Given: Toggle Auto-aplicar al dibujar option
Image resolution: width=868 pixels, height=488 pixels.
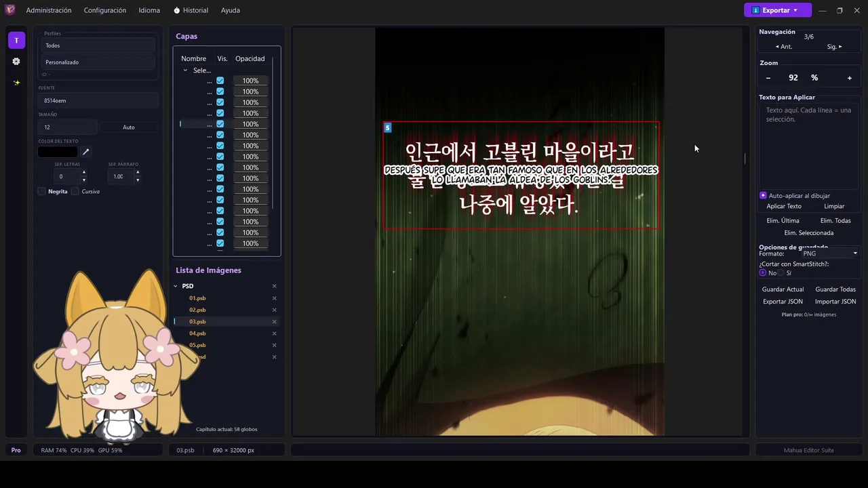Looking at the screenshot, I should click(x=763, y=195).
